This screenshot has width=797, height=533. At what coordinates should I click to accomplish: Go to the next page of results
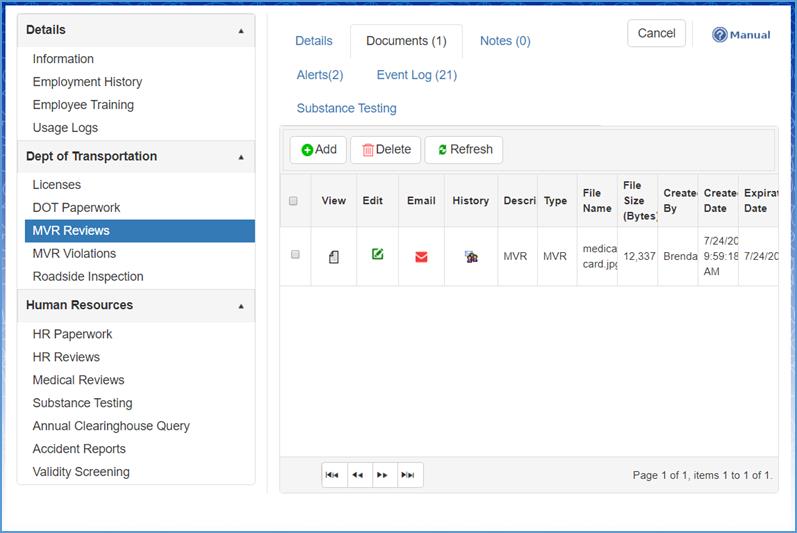point(383,476)
